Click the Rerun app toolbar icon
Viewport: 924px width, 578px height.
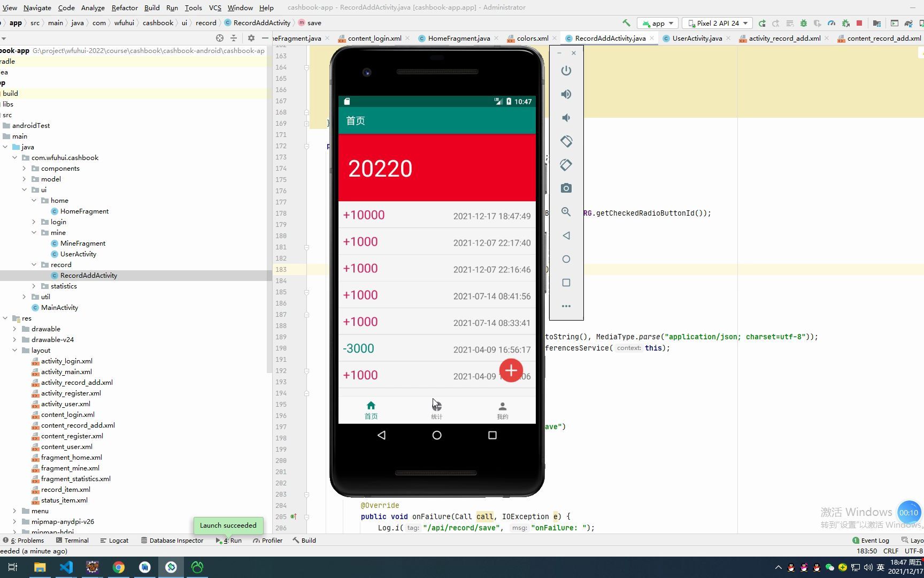(x=762, y=23)
